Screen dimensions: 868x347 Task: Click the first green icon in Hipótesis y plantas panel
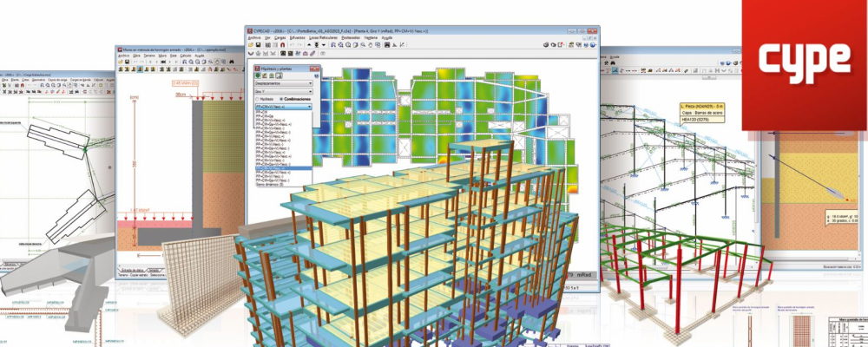tap(258, 75)
